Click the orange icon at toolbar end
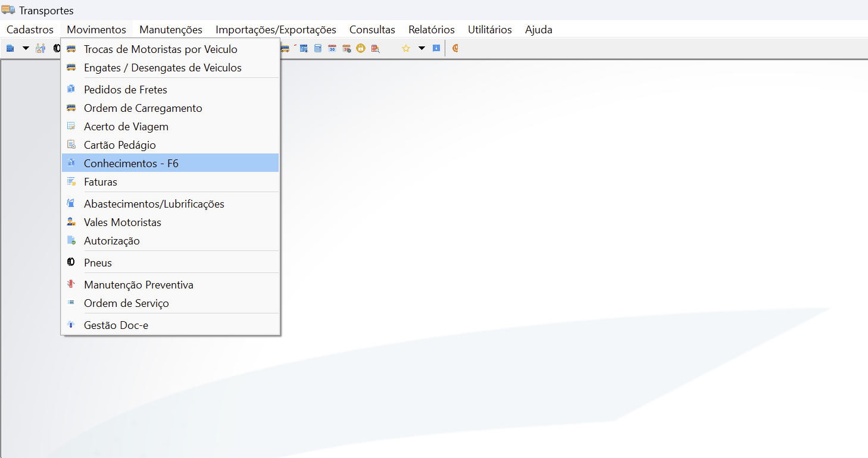Screen dimensions: 868x458 tap(455, 48)
